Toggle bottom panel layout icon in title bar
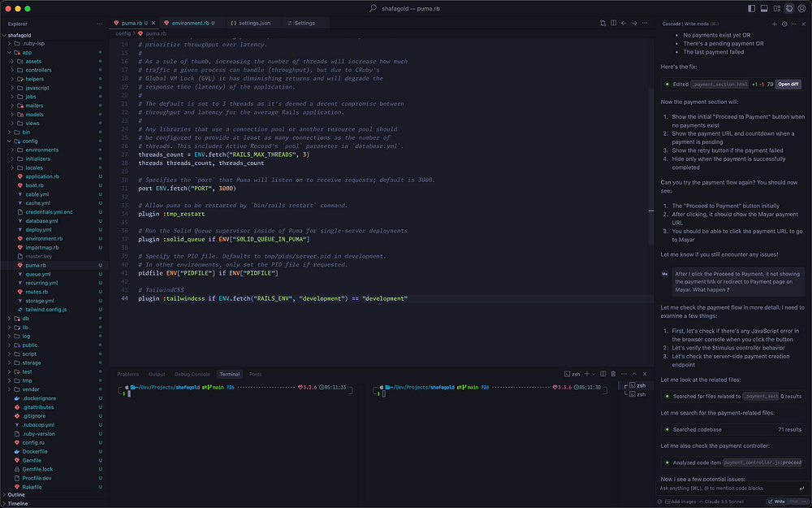 coord(764,8)
